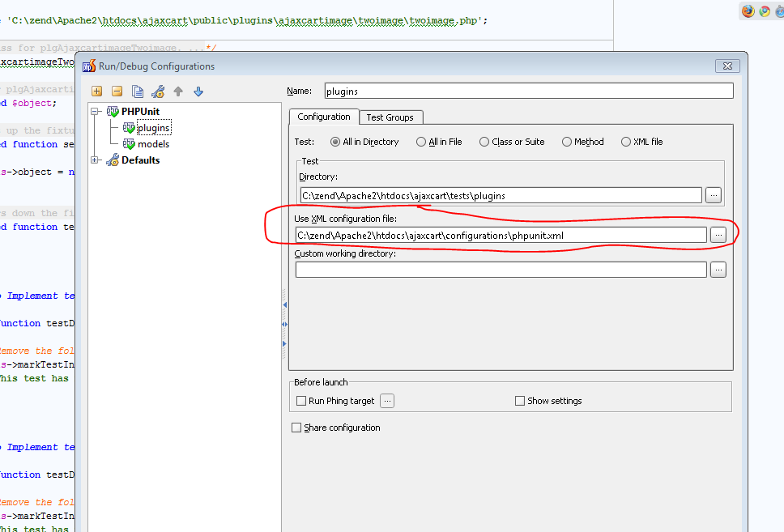Screen dimensions: 784x532
Task: Browse for test directory
Action: pyautogui.click(x=714, y=195)
